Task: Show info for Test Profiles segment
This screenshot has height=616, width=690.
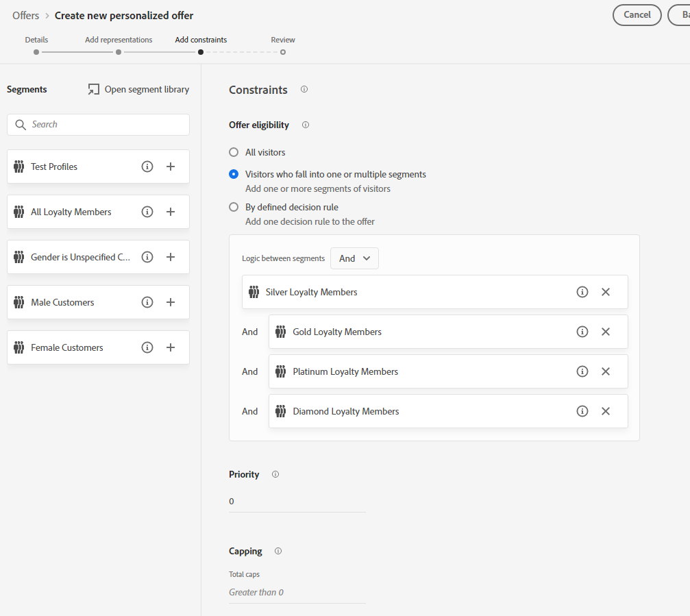Action: (147, 167)
